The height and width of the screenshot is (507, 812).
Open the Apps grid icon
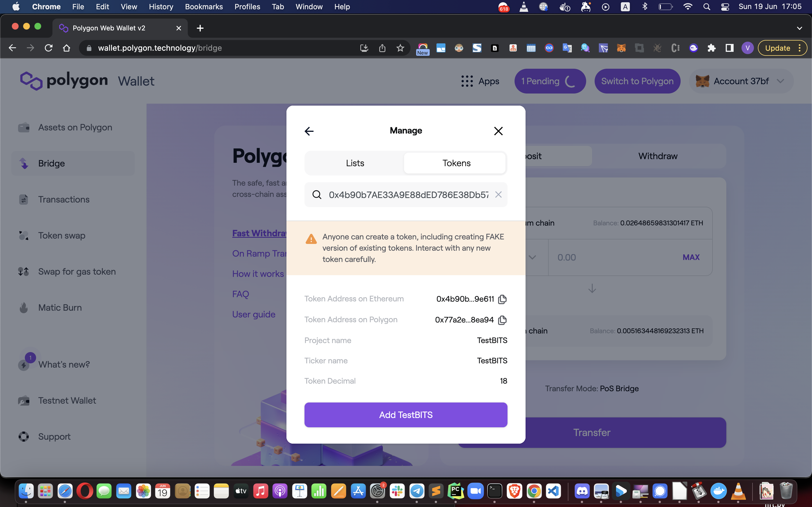(x=467, y=81)
